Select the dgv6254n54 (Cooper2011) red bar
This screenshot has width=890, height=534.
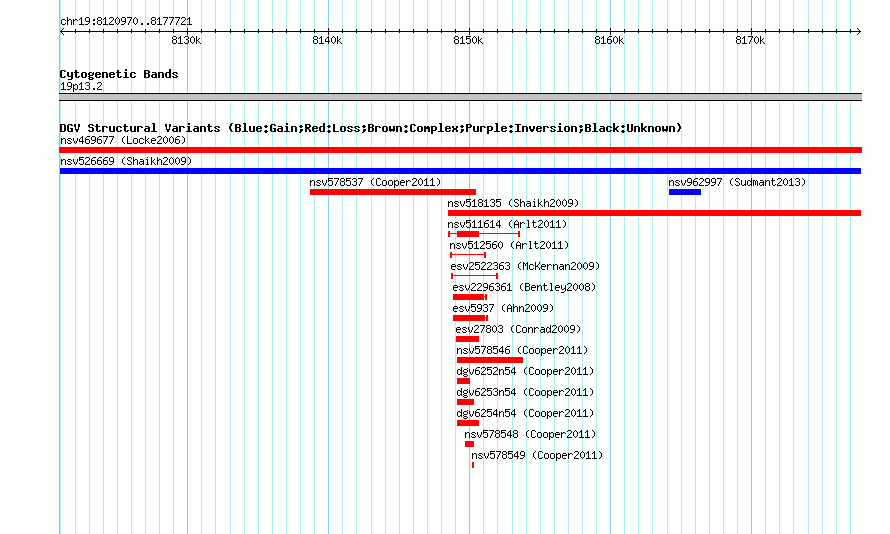[468, 423]
